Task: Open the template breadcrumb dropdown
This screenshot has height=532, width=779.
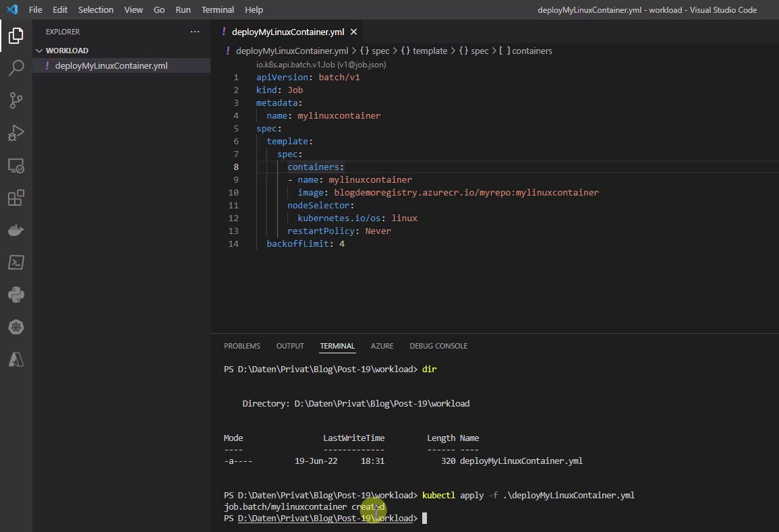Action: (x=429, y=51)
